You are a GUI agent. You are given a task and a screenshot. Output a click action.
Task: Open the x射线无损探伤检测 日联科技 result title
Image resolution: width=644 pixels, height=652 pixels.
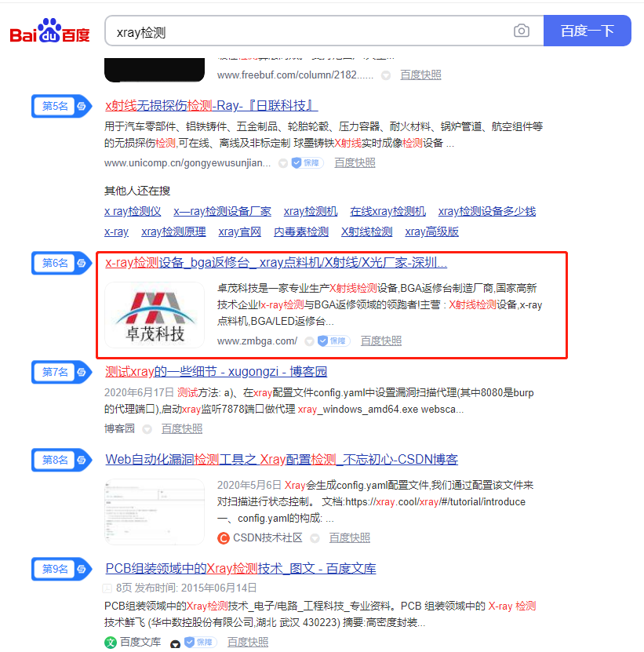(212, 106)
